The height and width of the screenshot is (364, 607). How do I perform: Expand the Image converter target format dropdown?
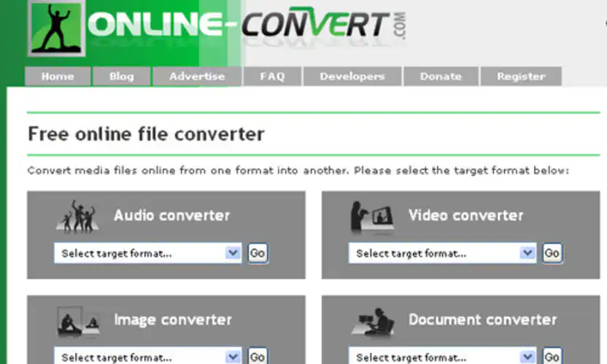148,356
